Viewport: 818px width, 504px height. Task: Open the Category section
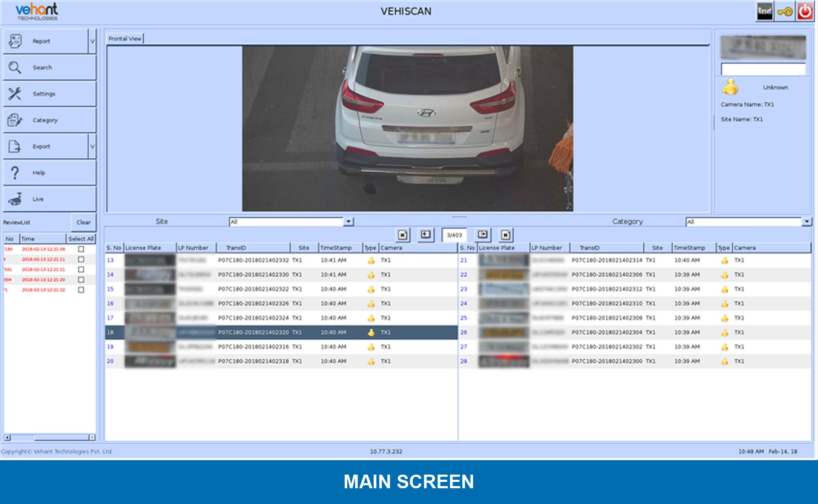49,120
